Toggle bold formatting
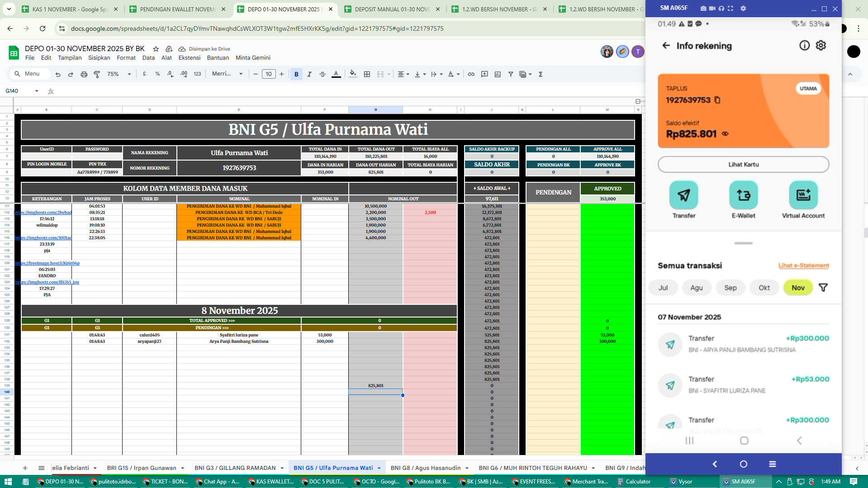The height and width of the screenshot is (488, 868). (x=296, y=74)
